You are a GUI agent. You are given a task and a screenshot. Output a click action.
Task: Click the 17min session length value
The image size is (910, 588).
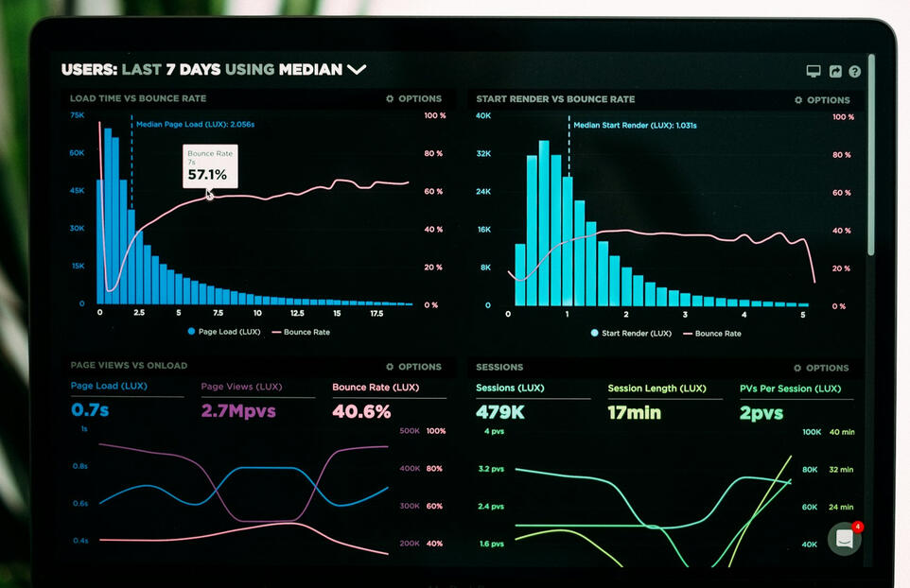(635, 412)
